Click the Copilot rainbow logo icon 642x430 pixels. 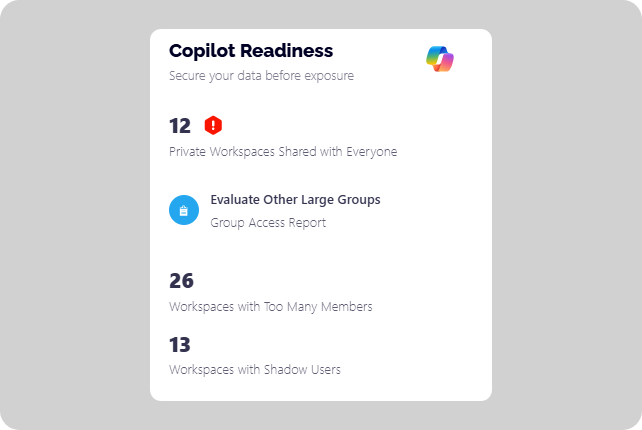(x=439, y=59)
